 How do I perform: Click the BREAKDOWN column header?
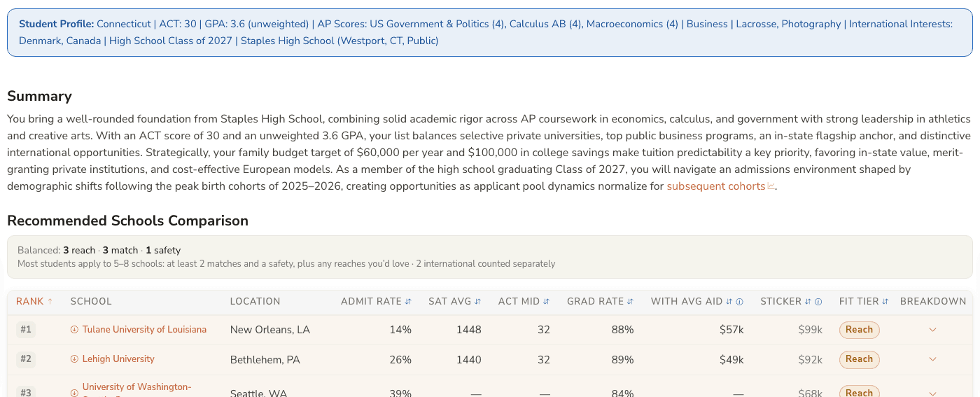point(933,302)
